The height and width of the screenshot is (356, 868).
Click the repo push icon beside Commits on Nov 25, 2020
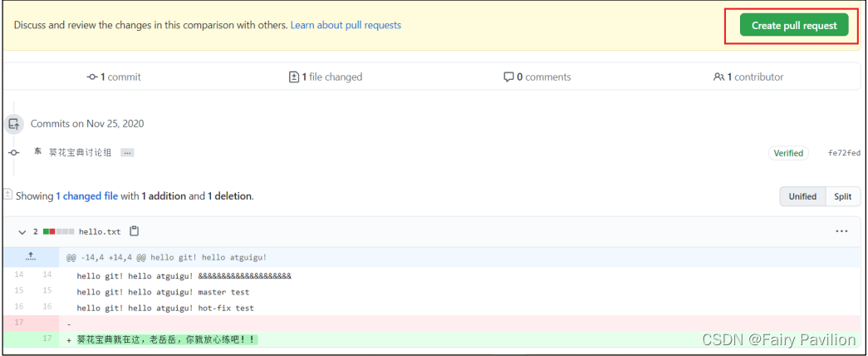(x=14, y=124)
